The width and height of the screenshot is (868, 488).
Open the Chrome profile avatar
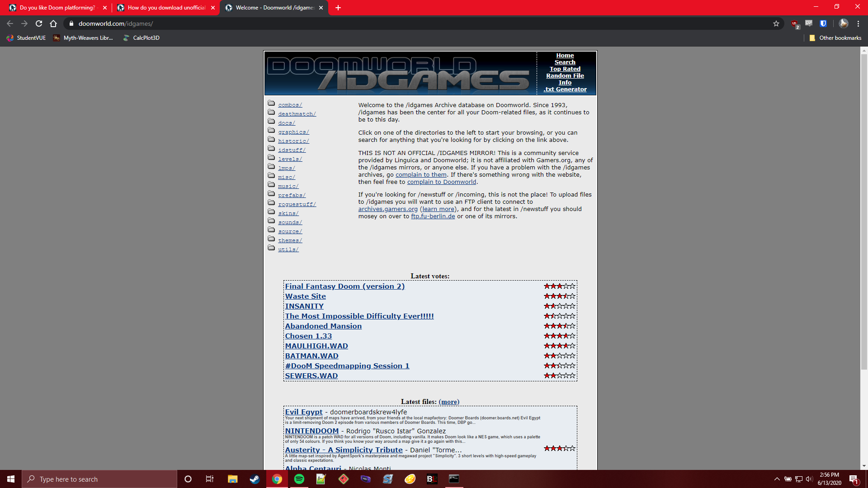[843, 23]
